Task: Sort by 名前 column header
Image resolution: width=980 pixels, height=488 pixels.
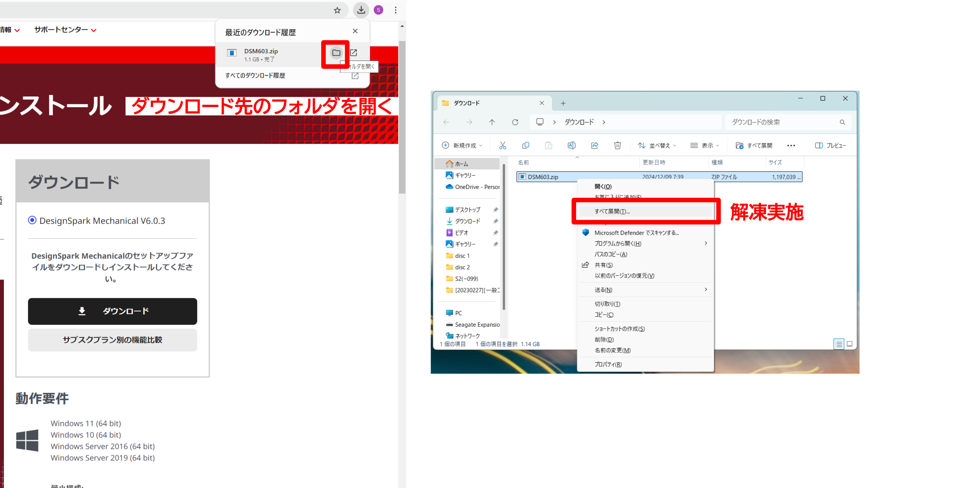Action: tap(523, 162)
